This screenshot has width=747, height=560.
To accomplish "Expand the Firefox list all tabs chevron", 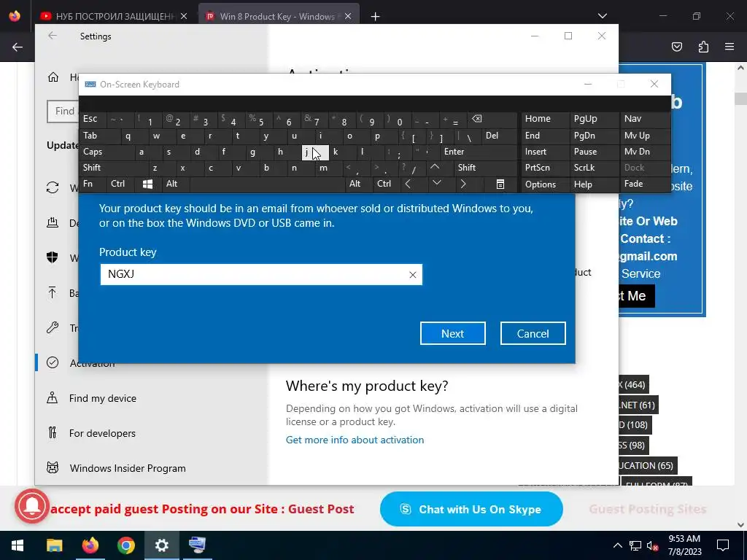I will click(x=602, y=16).
